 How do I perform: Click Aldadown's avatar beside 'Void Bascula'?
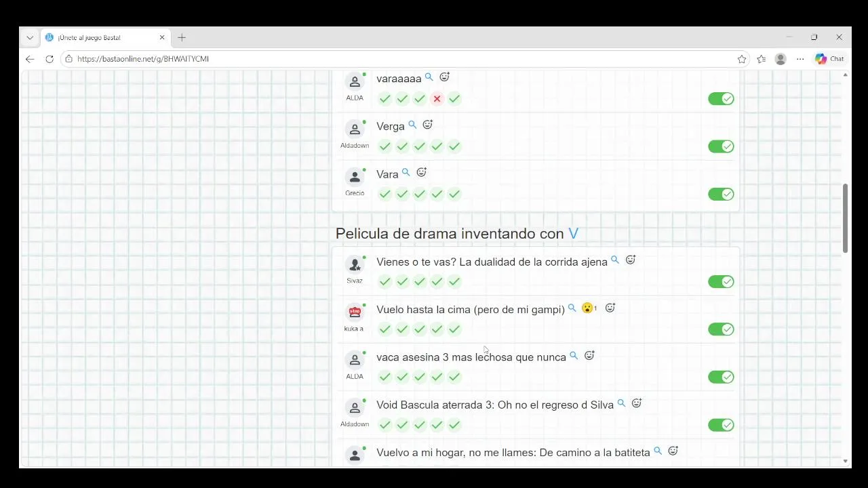coord(355,408)
